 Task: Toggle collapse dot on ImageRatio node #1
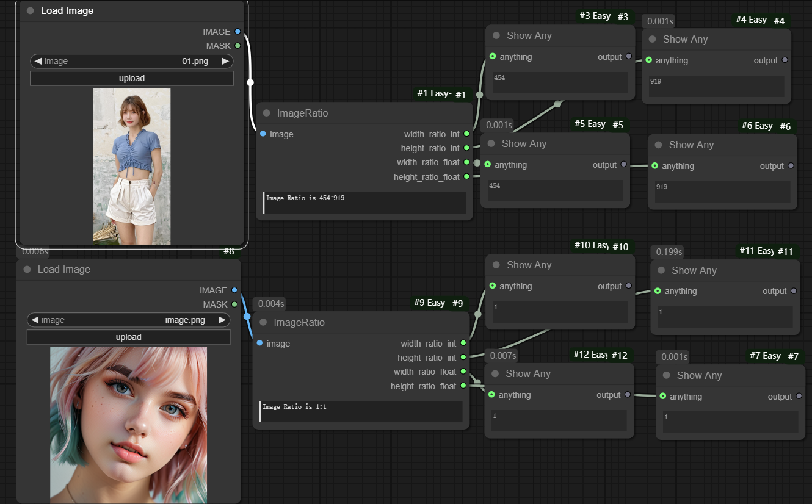[x=267, y=113]
